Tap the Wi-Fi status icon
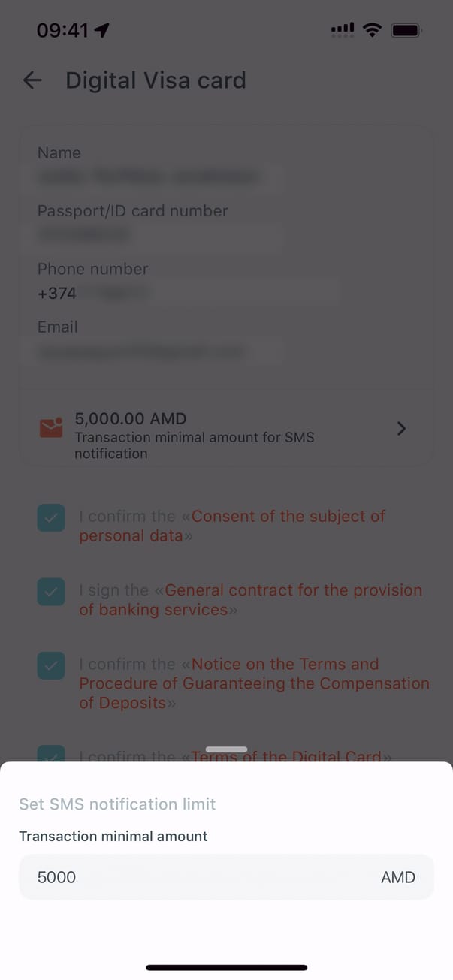Screen dimensions: 453x980 coord(371,30)
